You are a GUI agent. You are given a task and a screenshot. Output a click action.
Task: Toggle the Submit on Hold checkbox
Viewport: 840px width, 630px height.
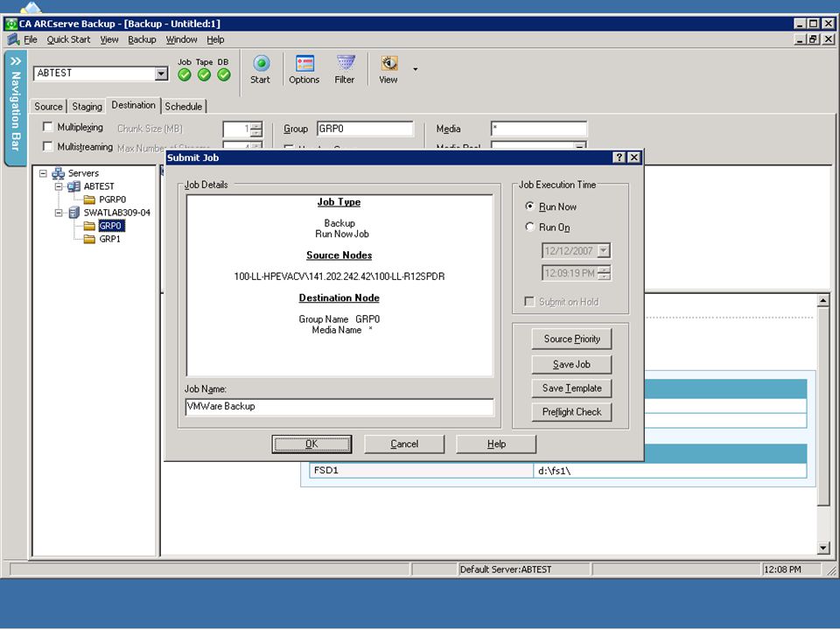pyautogui.click(x=529, y=302)
